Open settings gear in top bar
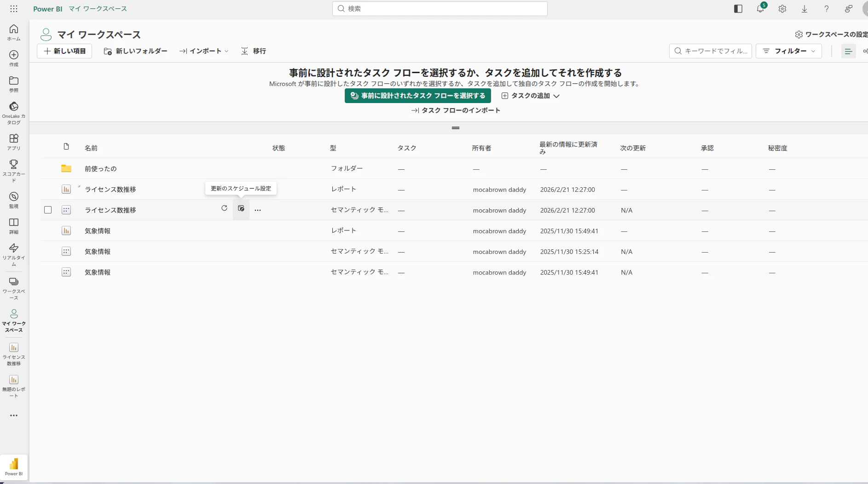This screenshot has width=868, height=484. tap(782, 9)
